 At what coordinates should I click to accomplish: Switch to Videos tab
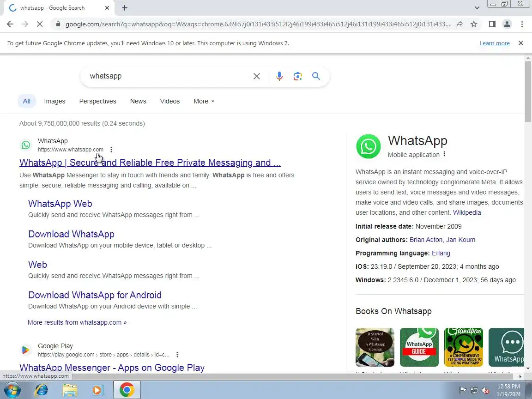pos(169,101)
